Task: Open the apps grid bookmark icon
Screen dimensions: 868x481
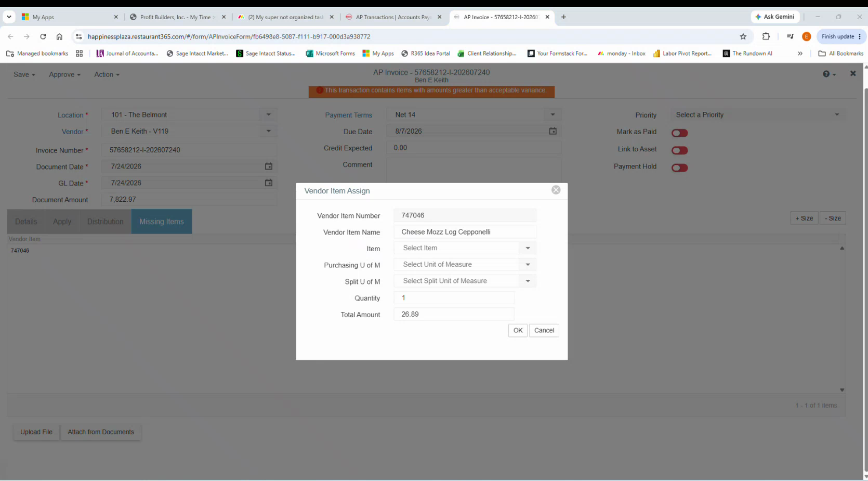Action: point(79,53)
